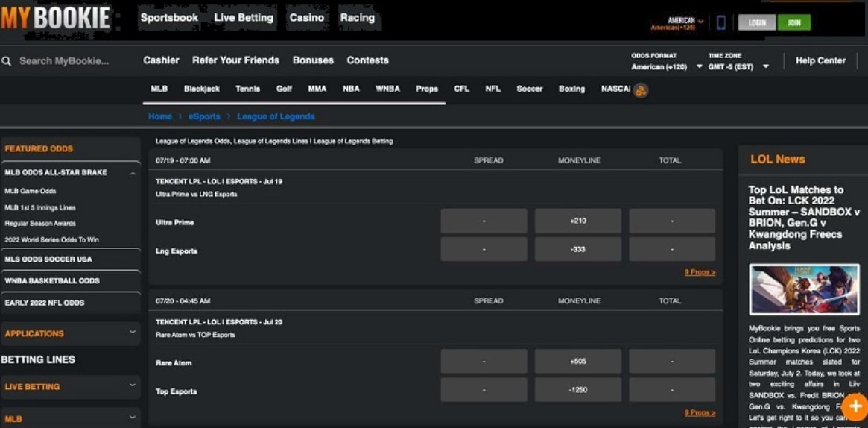
Task: Click the MyBookie logo
Action: pyautogui.click(x=56, y=19)
